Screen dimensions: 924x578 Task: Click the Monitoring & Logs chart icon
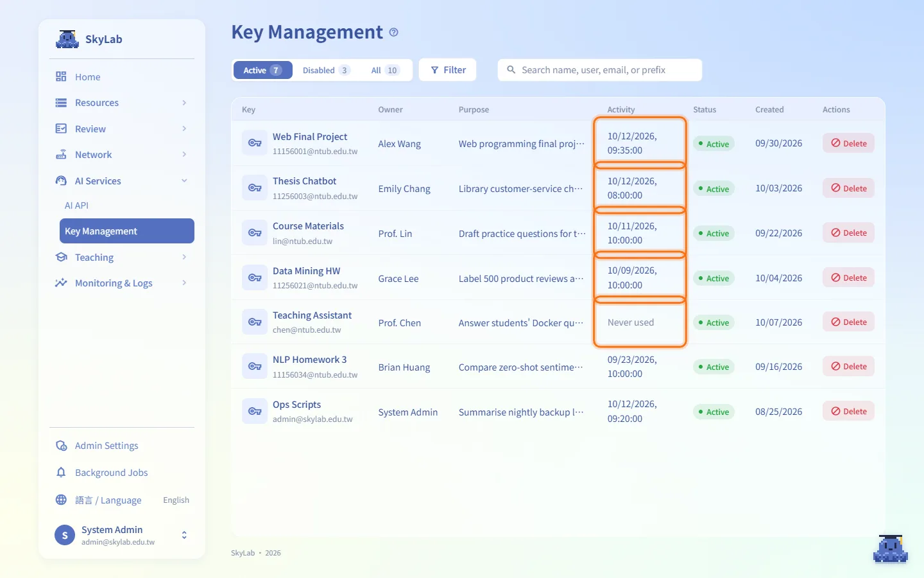click(61, 283)
